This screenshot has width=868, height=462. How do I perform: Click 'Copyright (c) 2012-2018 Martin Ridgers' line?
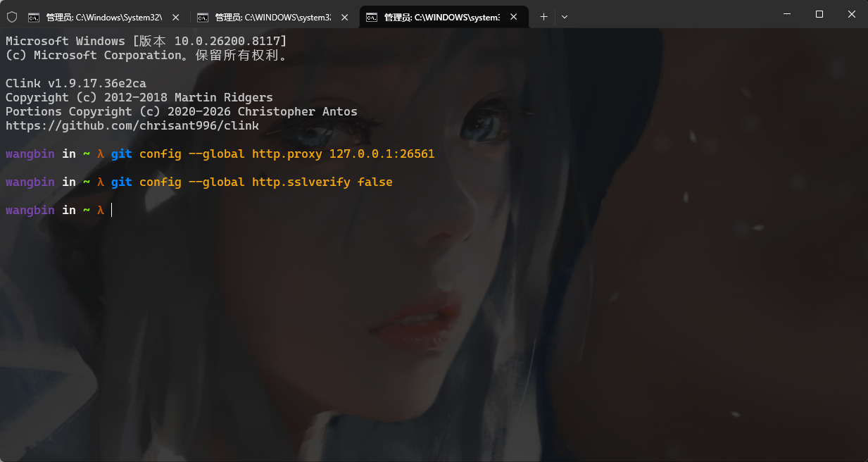click(x=139, y=98)
